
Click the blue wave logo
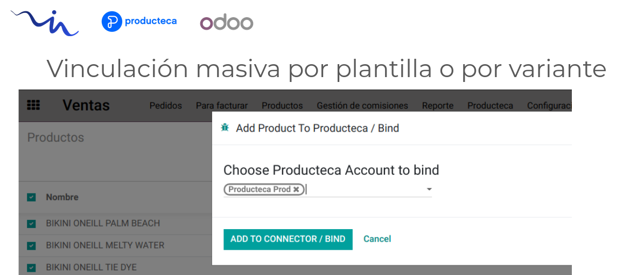pos(44,23)
